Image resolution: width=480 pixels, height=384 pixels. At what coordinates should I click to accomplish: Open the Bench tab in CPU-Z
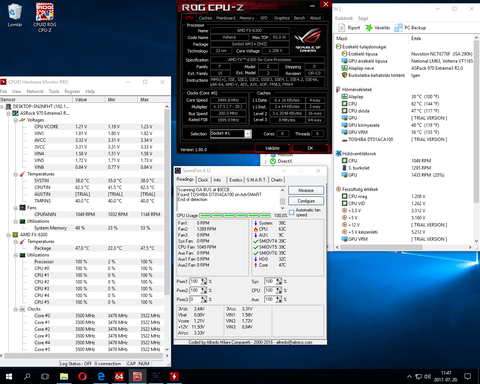click(299, 18)
